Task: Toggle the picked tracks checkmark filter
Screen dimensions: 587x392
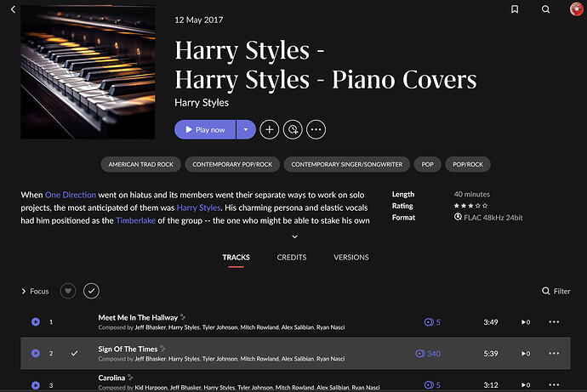Action: point(91,291)
